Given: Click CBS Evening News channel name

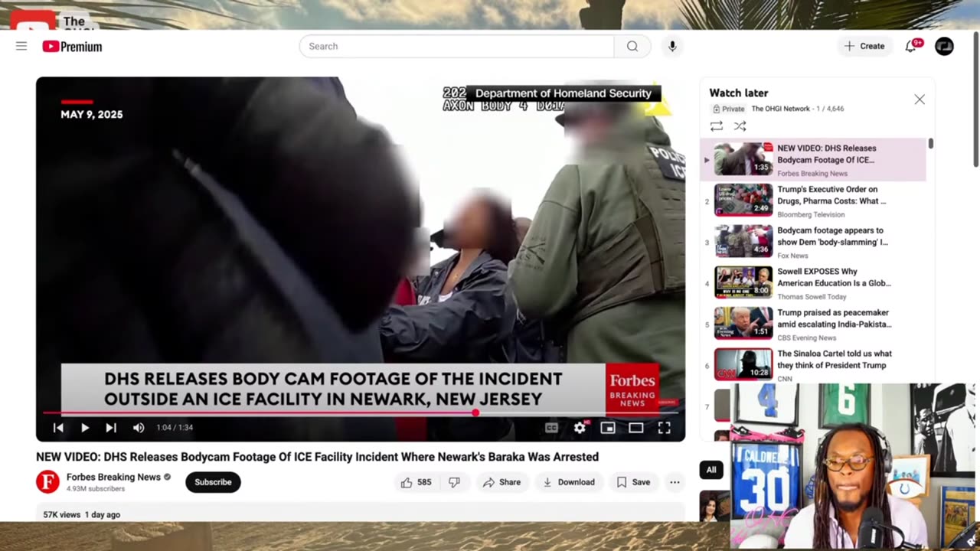Looking at the screenshot, I should click(x=807, y=337).
